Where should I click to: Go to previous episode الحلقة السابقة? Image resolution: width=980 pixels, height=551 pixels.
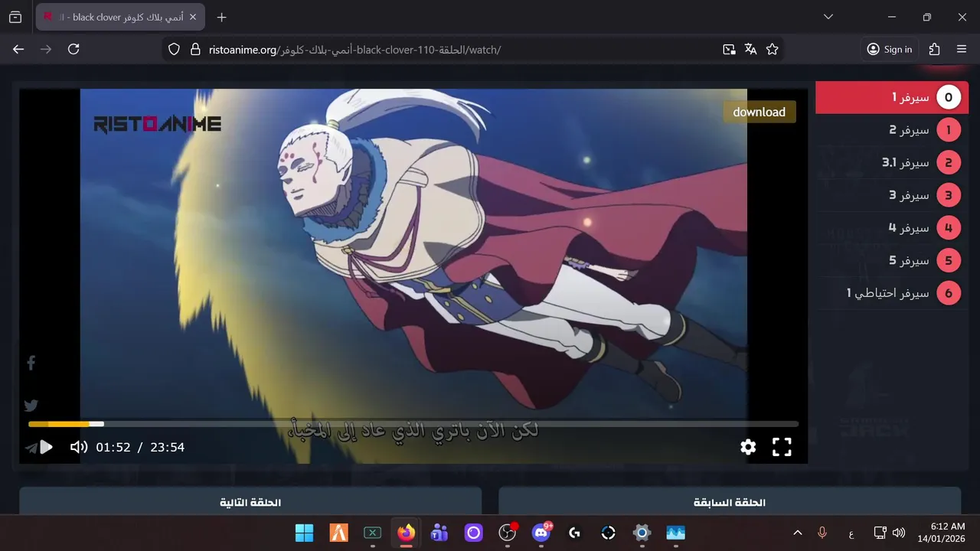pyautogui.click(x=730, y=502)
